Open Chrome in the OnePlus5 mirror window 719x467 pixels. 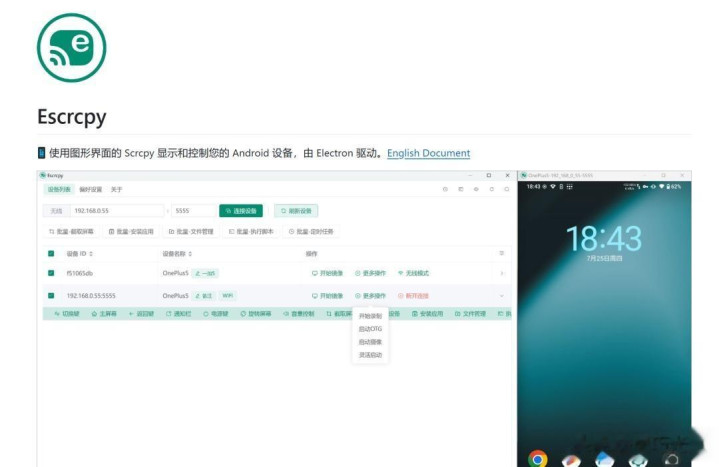point(537,459)
